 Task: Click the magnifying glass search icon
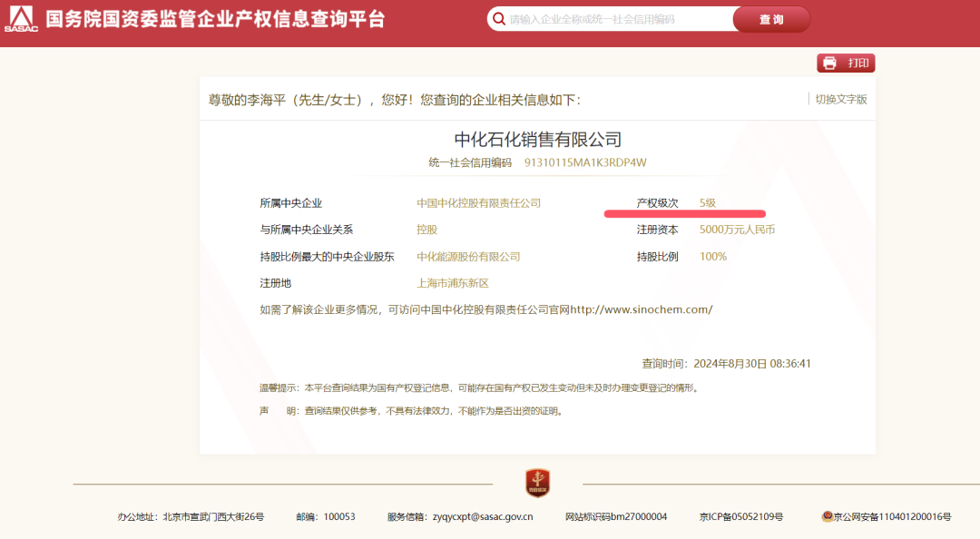click(x=499, y=18)
